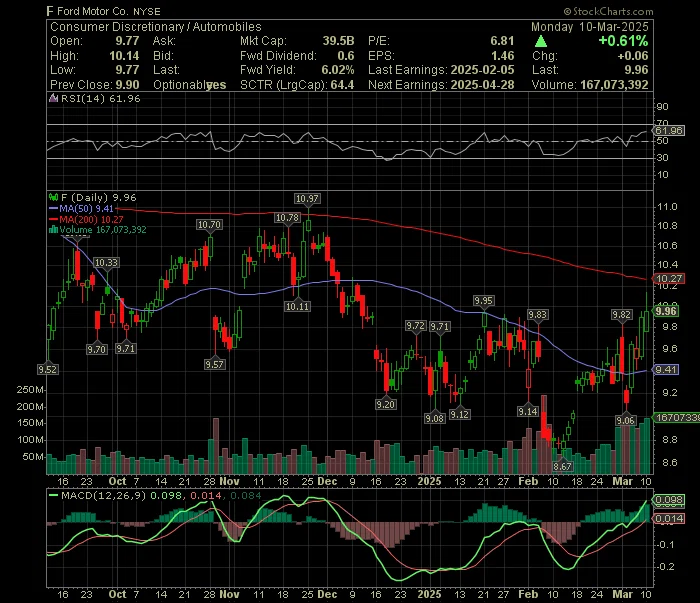700x603 pixels.
Task: Click the 10.78 high price label
Action: pyautogui.click(x=287, y=218)
